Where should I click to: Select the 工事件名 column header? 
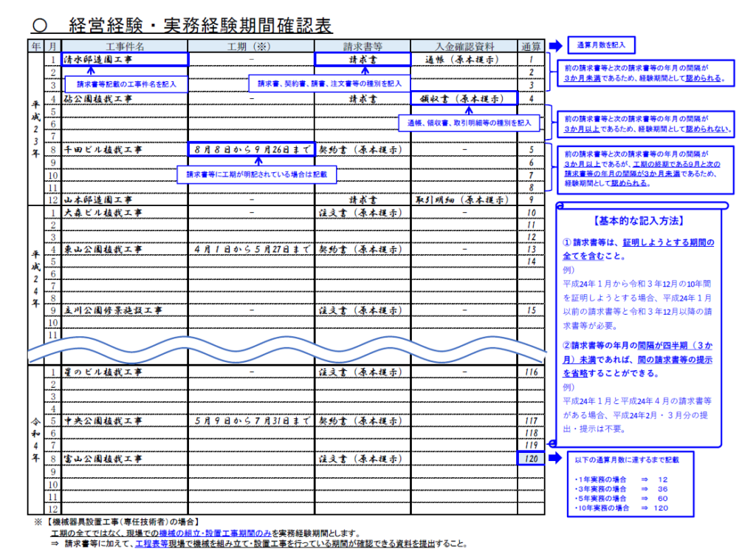(x=125, y=47)
